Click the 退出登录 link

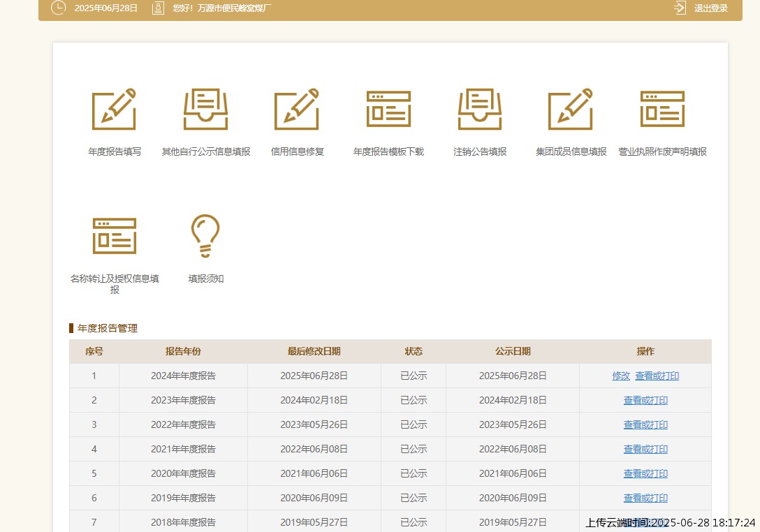tap(710, 8)
